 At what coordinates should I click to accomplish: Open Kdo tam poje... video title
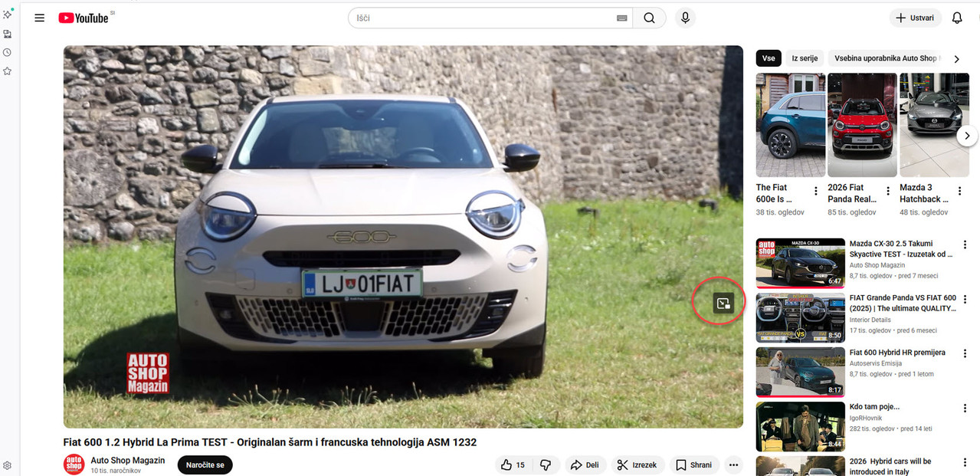coord(874,407)
